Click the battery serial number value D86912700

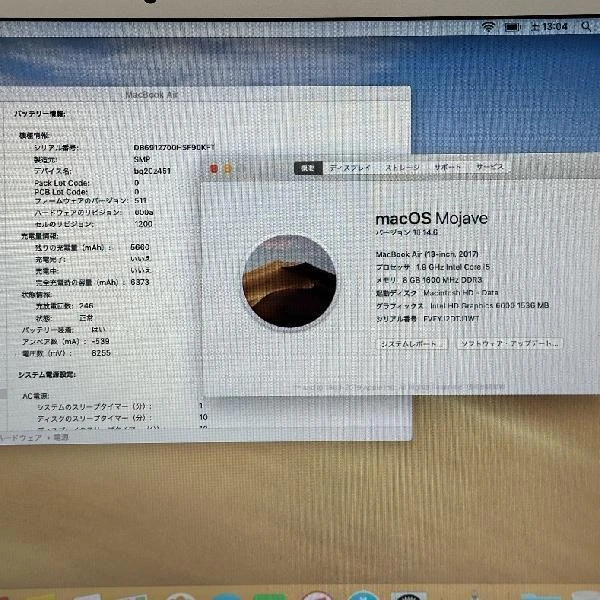pos(174,147)
